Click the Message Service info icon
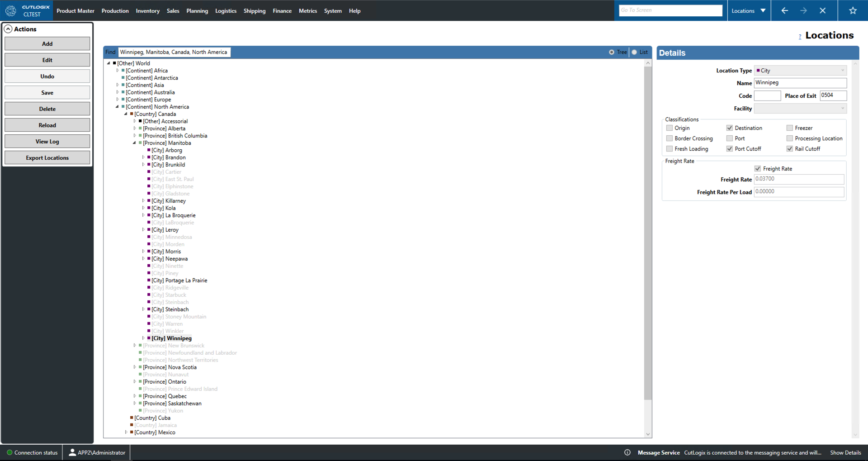Screen dimensions: 868x461 click(627, 452)
